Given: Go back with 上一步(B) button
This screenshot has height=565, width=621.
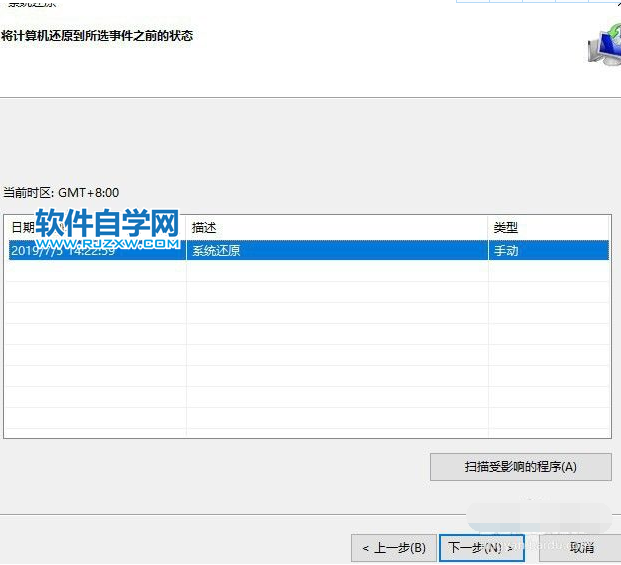Looking at the screenshot, I should coord(393,548).
